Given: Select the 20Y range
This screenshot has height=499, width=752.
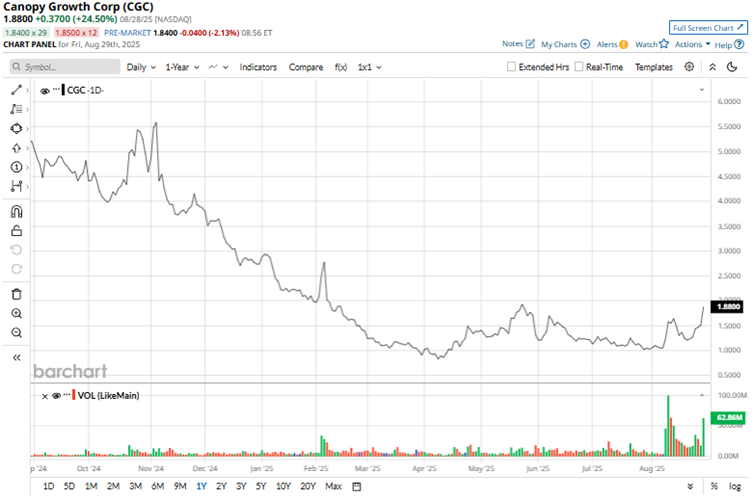Looking at the screenshot, I should pyautogui.click(x=308, y=487).
